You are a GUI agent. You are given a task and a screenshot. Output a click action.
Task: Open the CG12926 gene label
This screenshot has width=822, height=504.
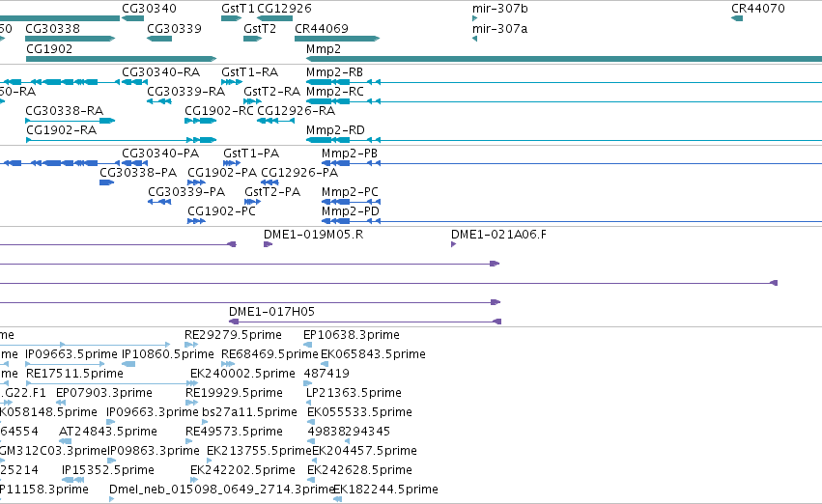point(284,9)
